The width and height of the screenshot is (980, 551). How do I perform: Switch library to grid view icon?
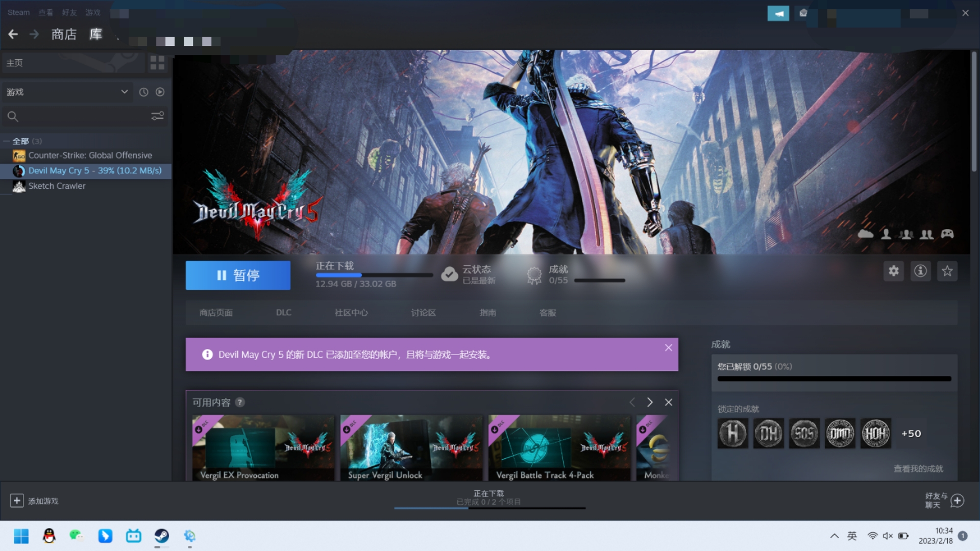click(157, 63)
